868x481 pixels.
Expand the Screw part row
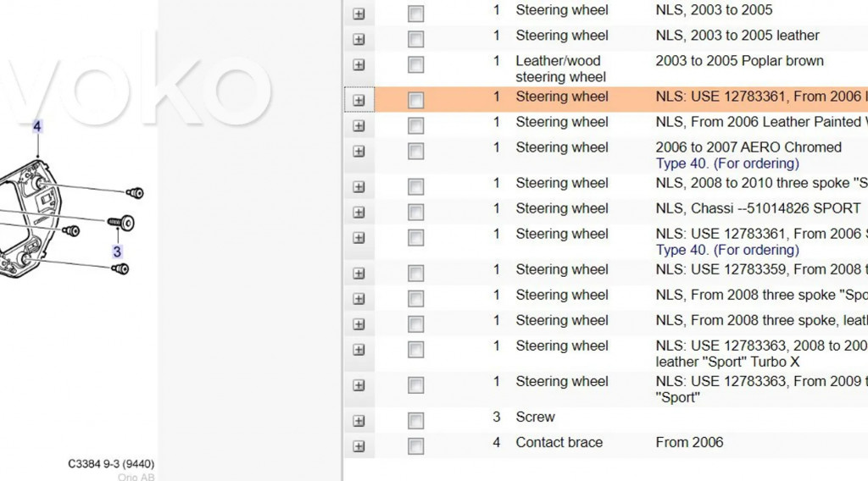[359, 421]
